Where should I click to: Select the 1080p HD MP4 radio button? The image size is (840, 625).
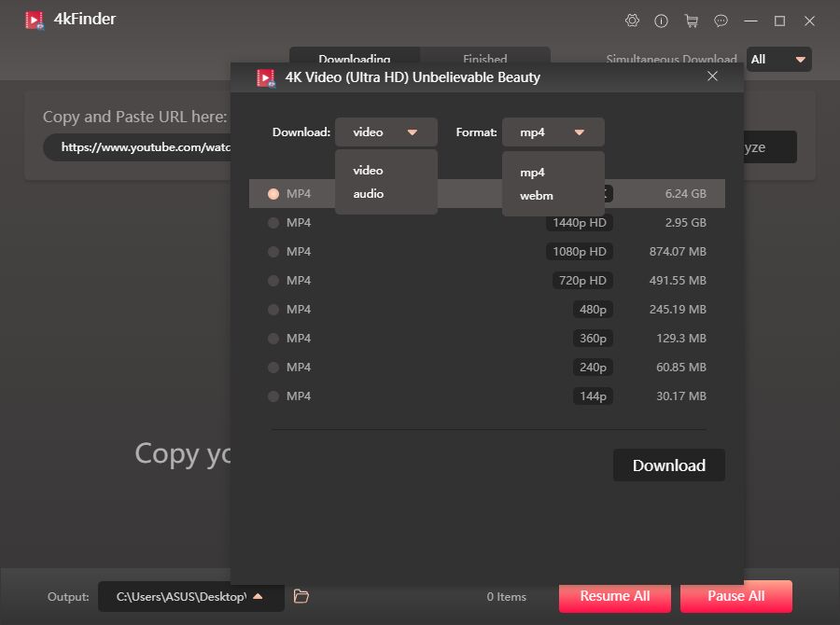tap(273, 252)
